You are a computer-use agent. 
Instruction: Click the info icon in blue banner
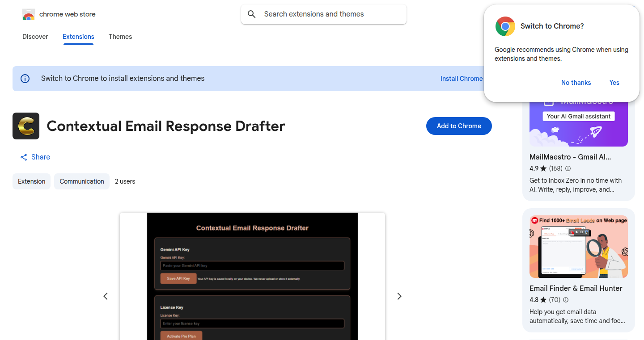point(25,79)
